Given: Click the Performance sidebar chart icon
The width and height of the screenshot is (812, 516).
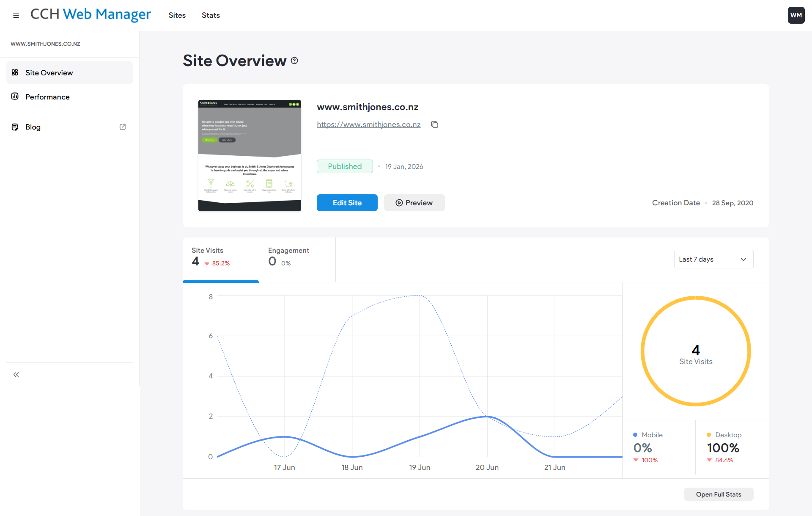Looking at the screenshot, I should (x=15, y=97).
